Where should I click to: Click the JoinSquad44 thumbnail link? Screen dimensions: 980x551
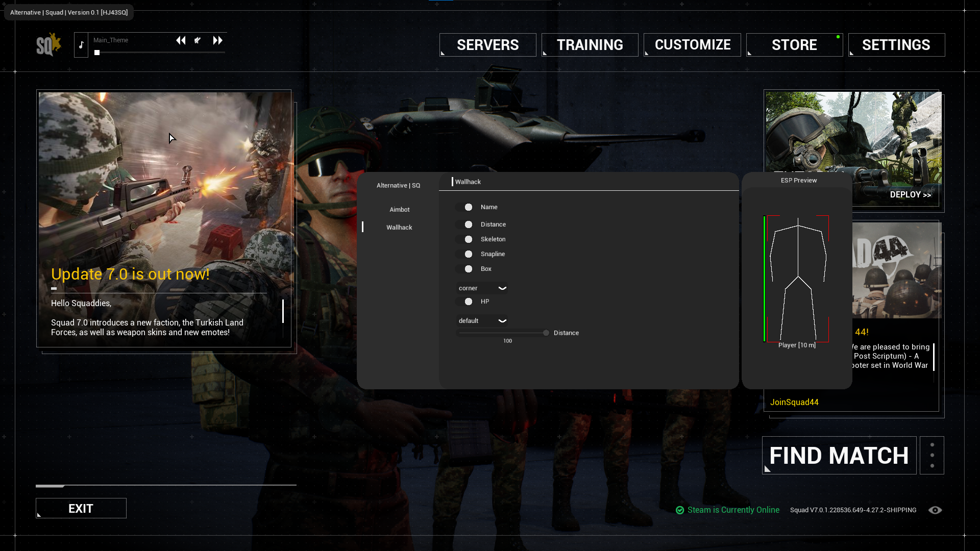point(794,402)
